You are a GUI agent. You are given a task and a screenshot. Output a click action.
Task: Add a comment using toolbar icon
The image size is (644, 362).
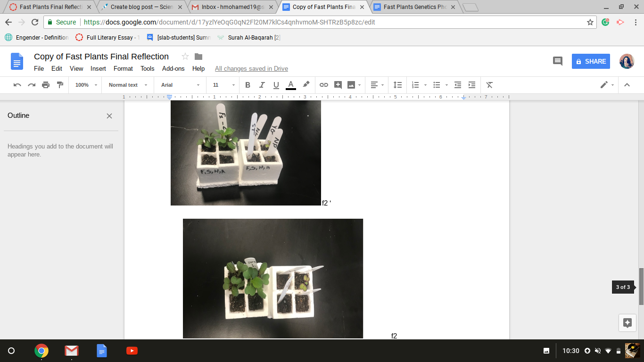pyautogui.click(x=338, y=85)
